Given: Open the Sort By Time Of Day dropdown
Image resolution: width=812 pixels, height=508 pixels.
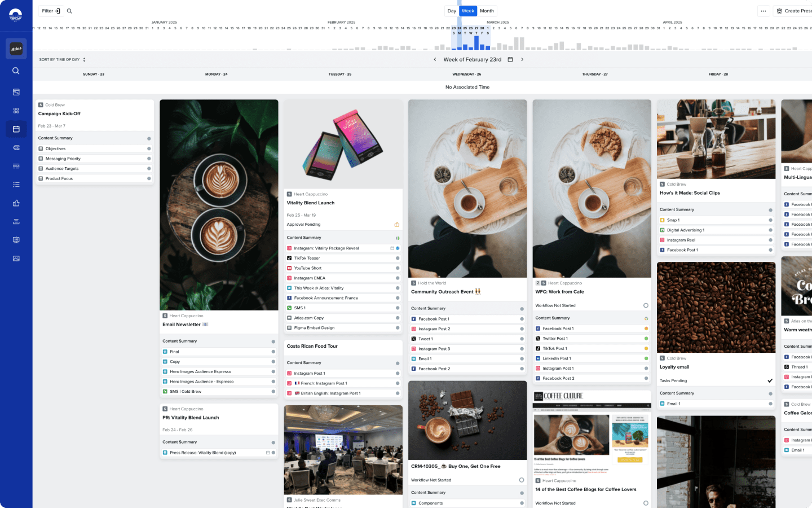Looking at the screenshot, I should click(63, 59).
